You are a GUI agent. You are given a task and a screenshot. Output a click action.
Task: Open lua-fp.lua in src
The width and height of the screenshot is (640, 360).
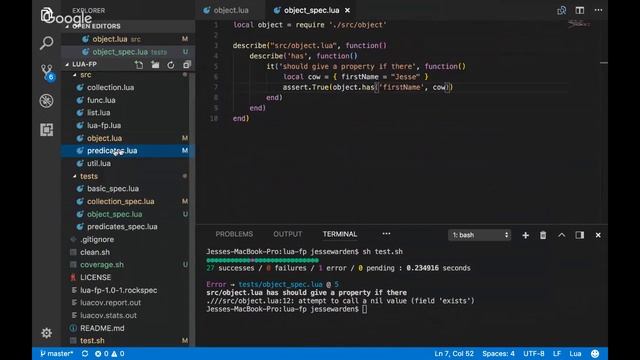[x=104, y=125]
